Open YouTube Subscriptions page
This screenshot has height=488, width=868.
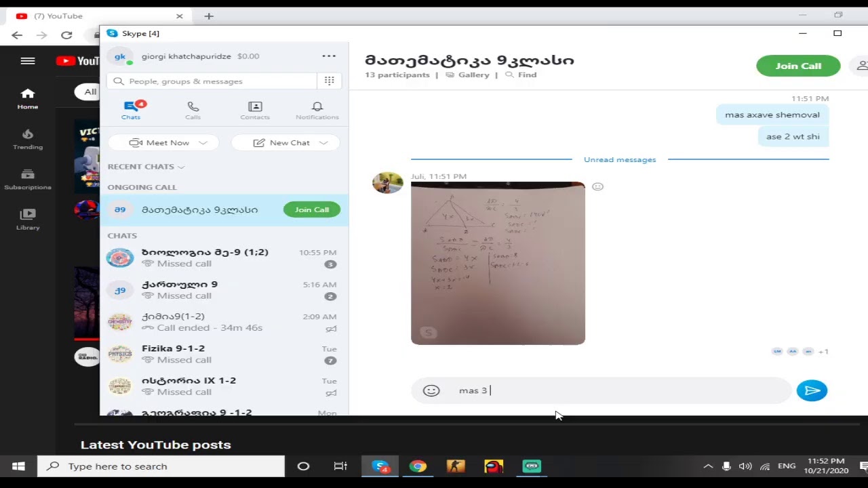click(x=28, y=180)
